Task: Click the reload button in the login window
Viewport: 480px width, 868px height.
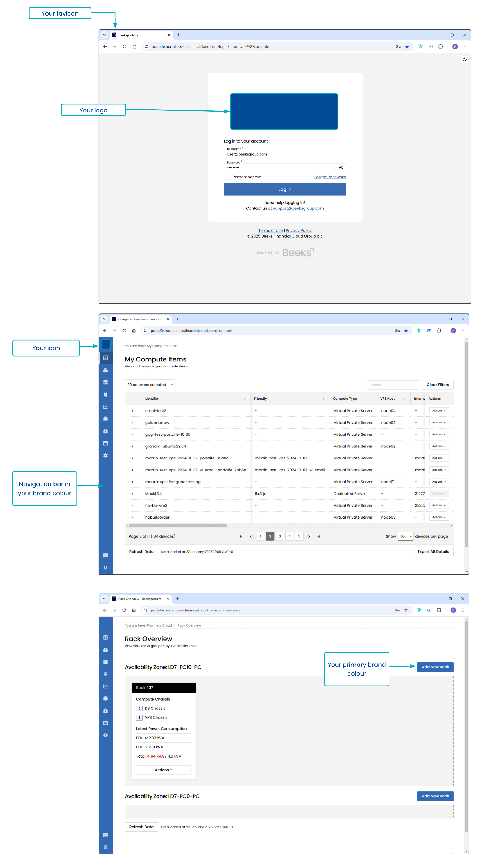Action: click(x=125, y=47)
